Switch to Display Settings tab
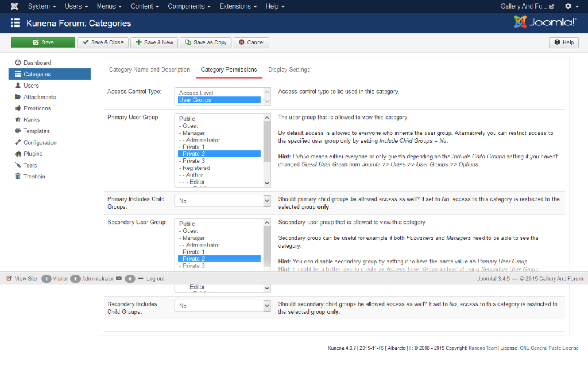Screen dimensions: 588x374 [289, 70]
